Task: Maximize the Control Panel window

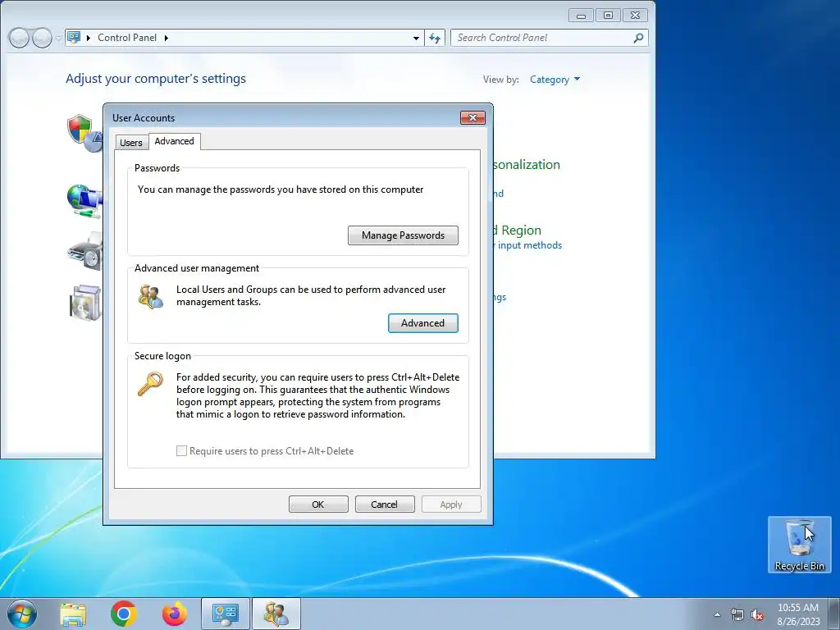Action: [608, 16]
